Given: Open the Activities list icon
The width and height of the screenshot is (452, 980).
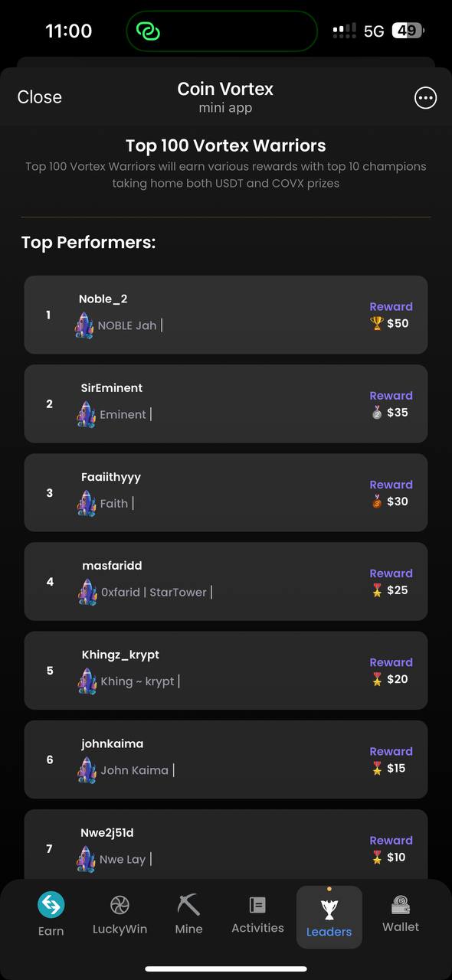Looking at the screenshot, I should (257, 905).
